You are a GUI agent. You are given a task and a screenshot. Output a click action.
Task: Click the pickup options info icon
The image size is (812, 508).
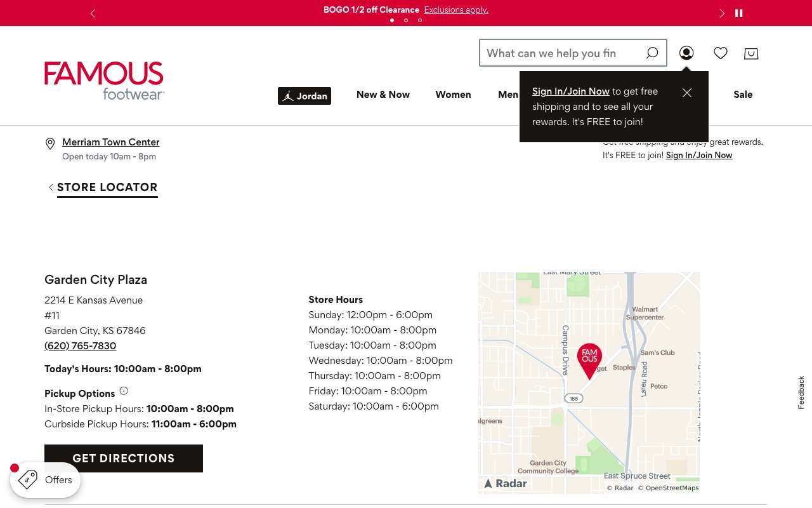pos(124,391)
